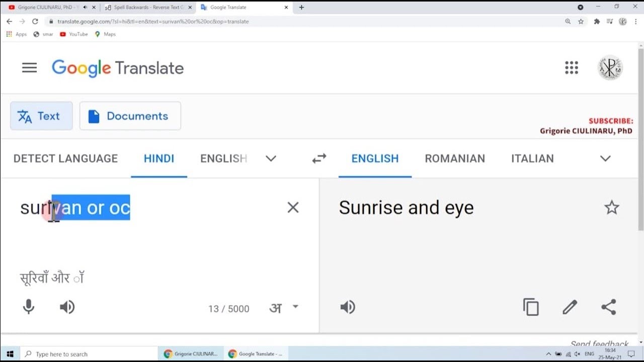
Task: Clear the source text with the X
Action: point(293,207)
